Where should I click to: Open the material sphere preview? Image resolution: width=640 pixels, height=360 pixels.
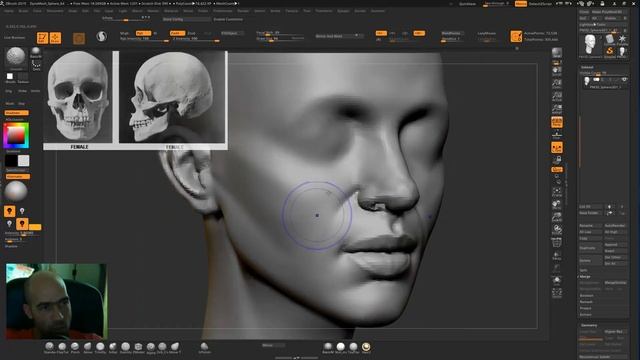[x=16, y=191]
